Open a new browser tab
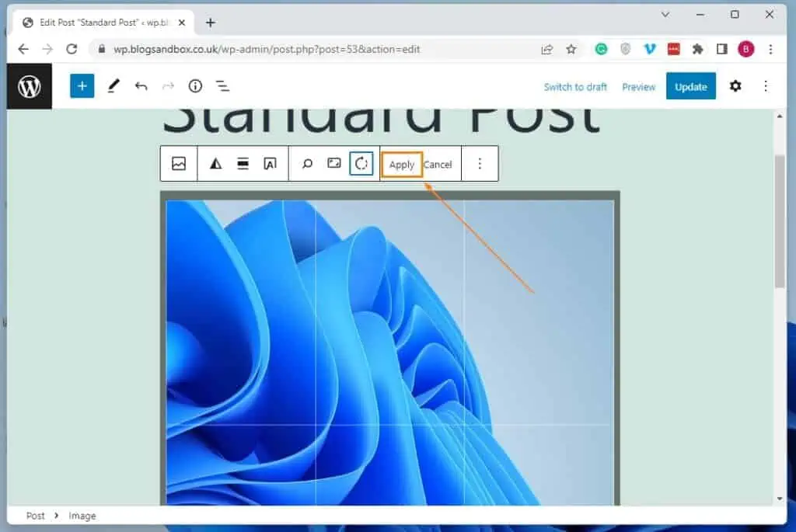Image resolution: width=796 pixels, height=532 pixels. point(210,23)
